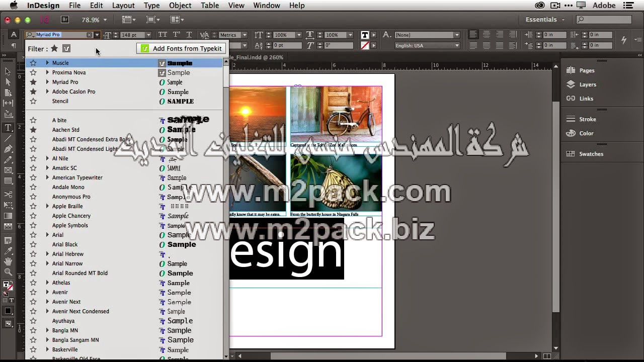Select the Zoom tool

pos(8,272)
